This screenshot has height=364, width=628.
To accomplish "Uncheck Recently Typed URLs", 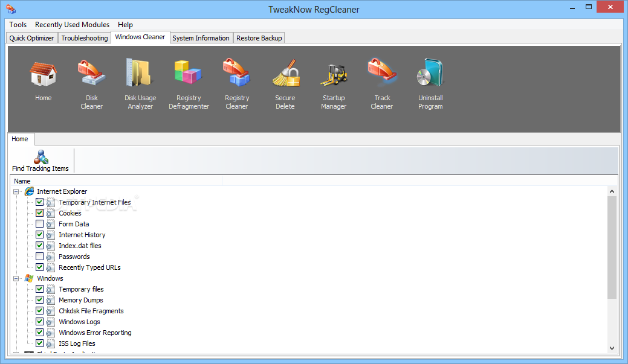I will click(x=40, y=267).
